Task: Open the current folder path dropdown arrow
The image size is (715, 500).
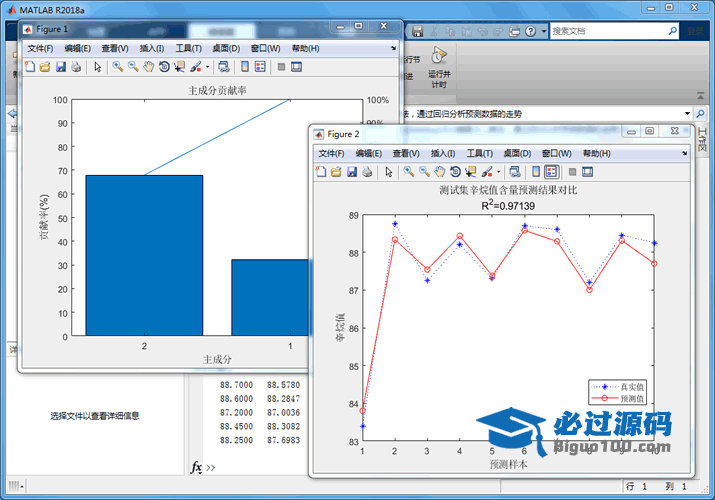Action: tap(686, 114)
